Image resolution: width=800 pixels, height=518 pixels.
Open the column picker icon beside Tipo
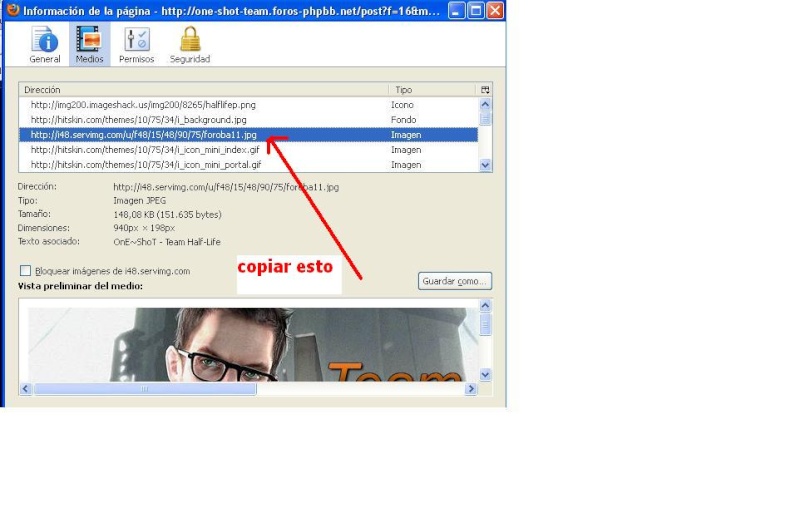(x=485, y=90)
